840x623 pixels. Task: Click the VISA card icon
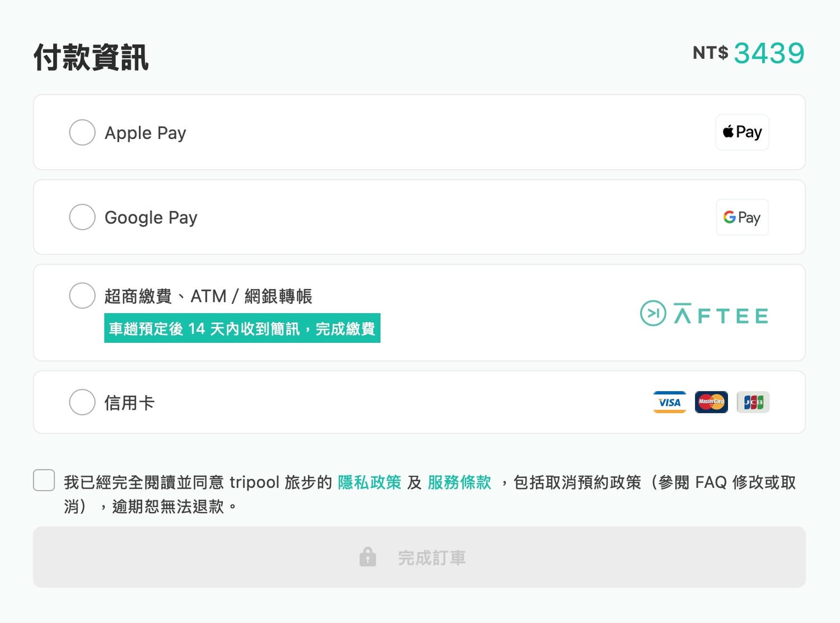coord(669,402)
